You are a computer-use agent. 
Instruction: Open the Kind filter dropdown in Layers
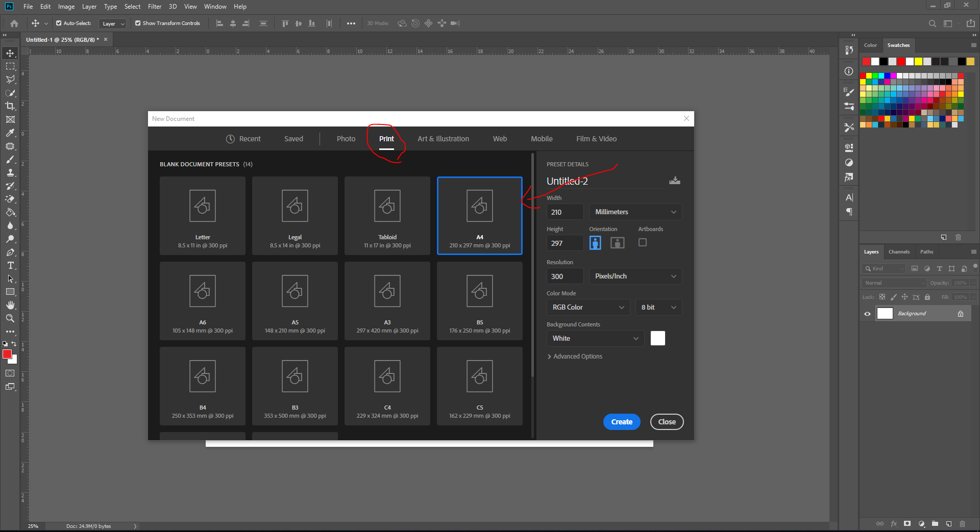coord(884,268)
